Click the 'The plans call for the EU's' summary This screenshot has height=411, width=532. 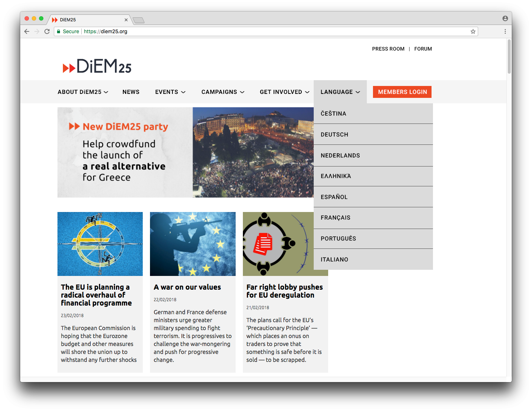tap(284, 340)
